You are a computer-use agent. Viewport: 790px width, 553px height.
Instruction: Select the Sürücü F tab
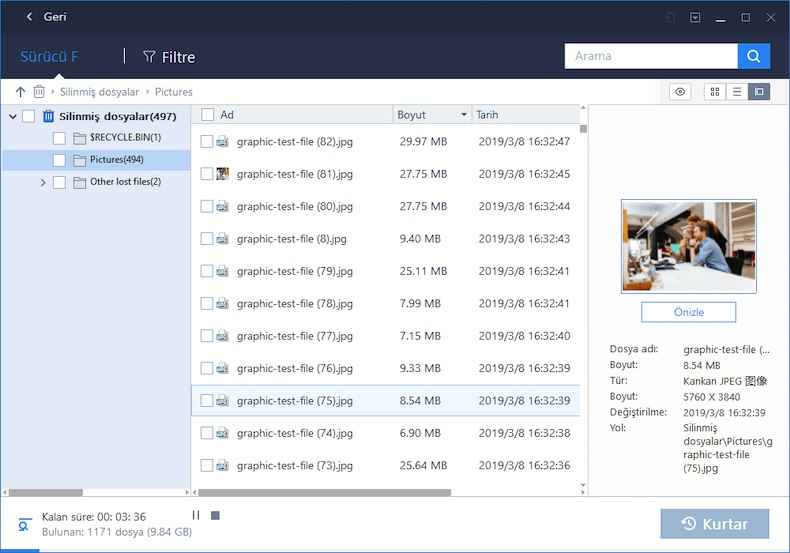(x=49, y=56)
